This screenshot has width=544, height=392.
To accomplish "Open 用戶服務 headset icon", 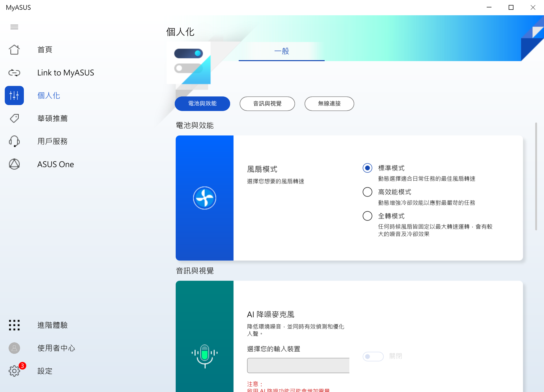I will (14, 141).
